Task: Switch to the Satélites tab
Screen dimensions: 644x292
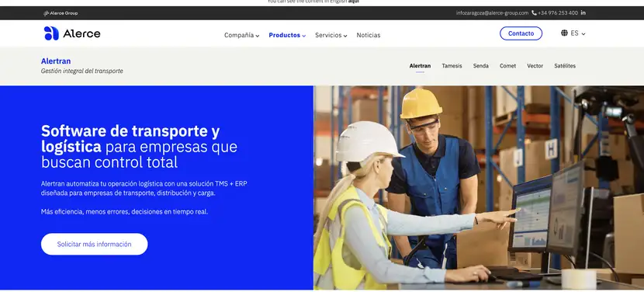Action: click(565, 66)
